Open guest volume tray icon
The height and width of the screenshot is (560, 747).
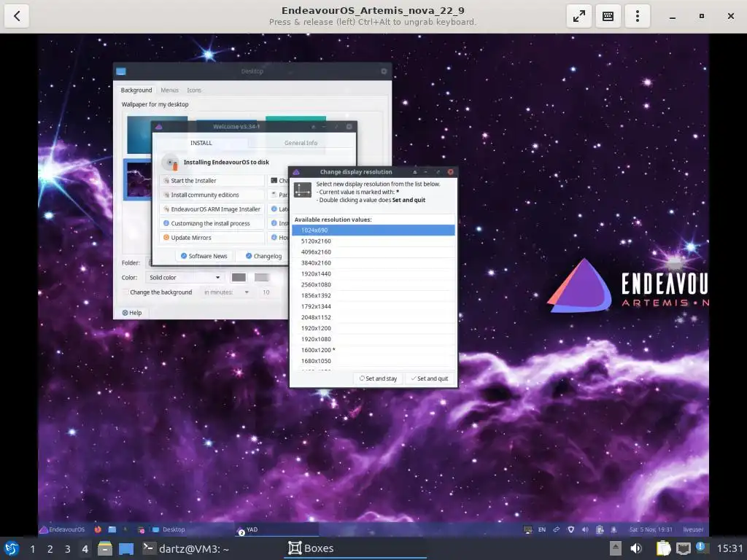[585, 529]
